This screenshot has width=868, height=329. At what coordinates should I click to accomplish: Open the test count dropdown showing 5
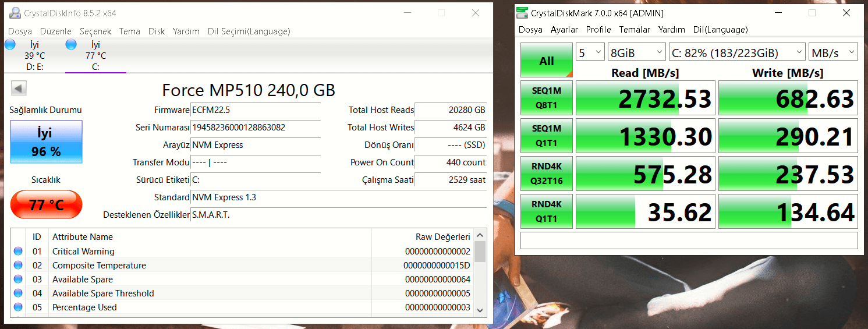[590, 52]
